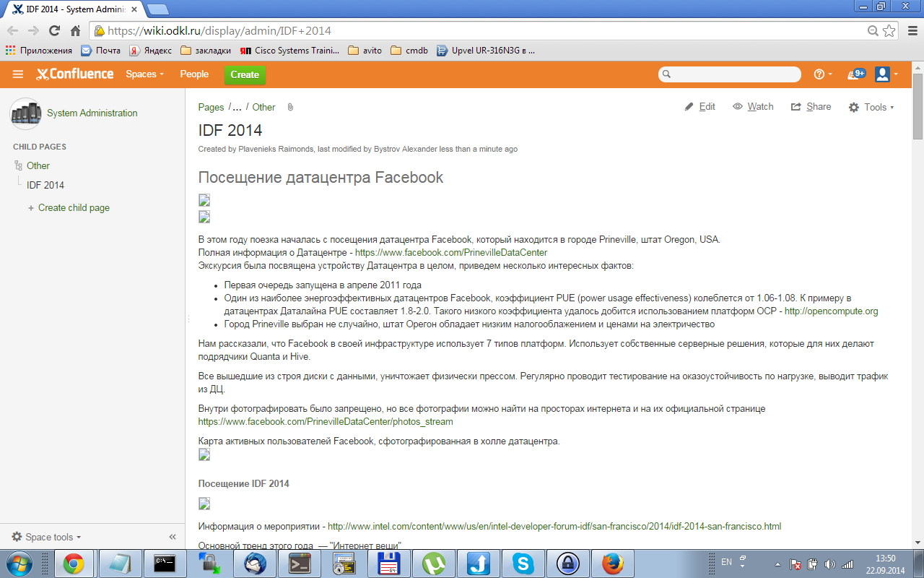
Task: Open the first broken image under heading
Action: [204, 200]
